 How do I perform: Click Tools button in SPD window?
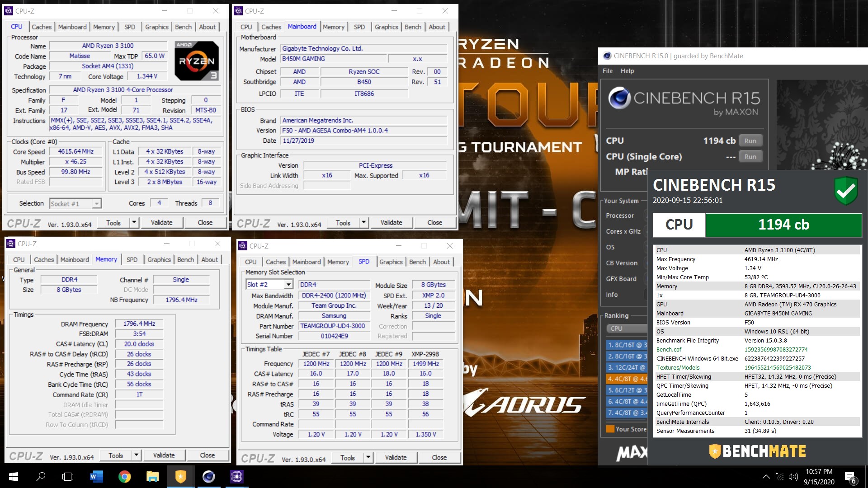(x=348, y=457)
